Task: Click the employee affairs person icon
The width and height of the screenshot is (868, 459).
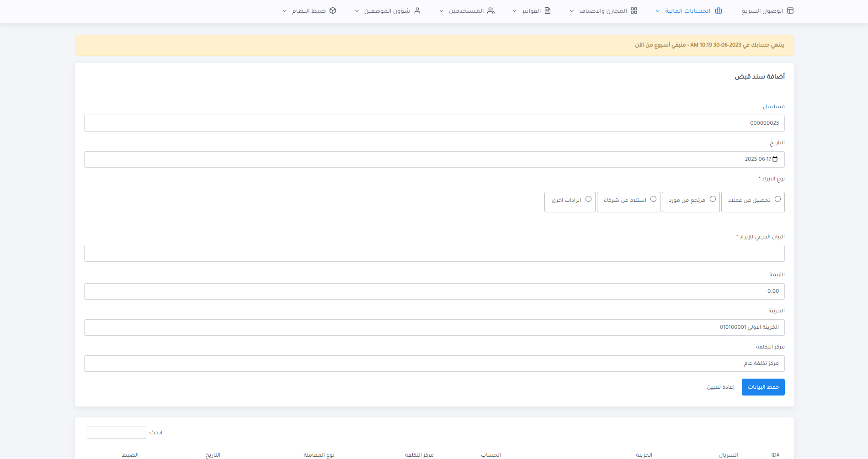Action: (x=417, y=11)
